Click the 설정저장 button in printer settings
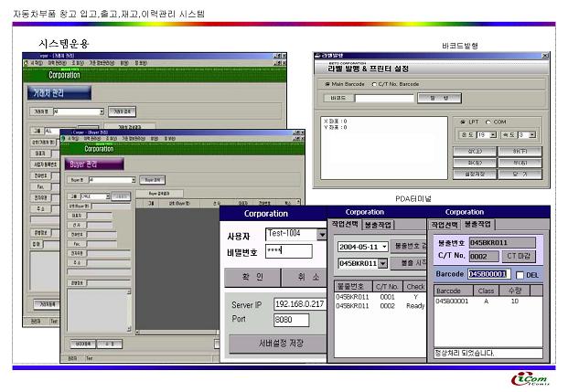The image size is (568, 392). point(474,173)
